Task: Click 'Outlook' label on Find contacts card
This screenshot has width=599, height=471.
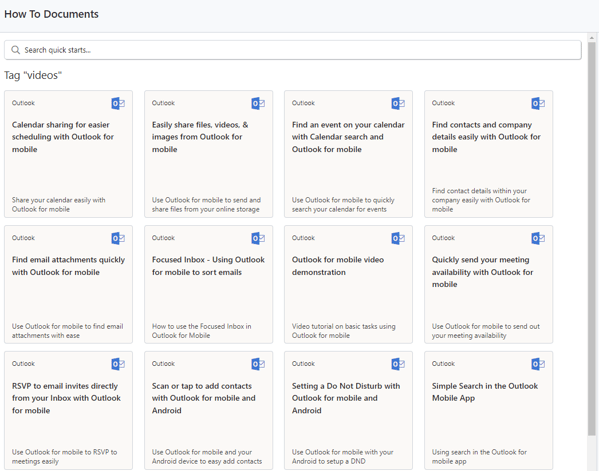Action: [444, 103]
